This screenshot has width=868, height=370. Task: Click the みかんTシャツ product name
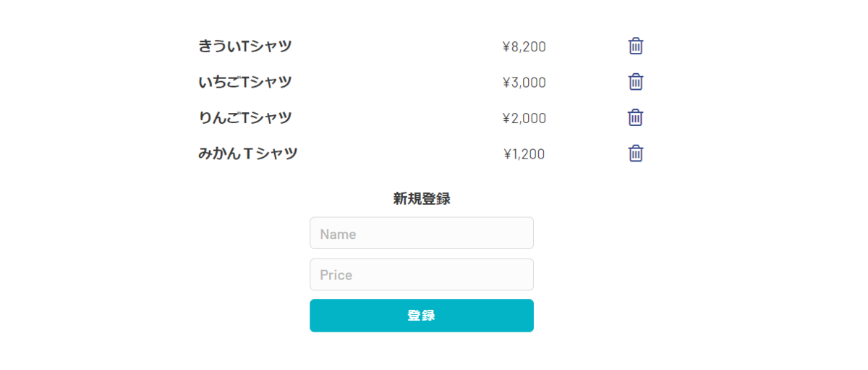pyautogui.click(x=247, y=154)
